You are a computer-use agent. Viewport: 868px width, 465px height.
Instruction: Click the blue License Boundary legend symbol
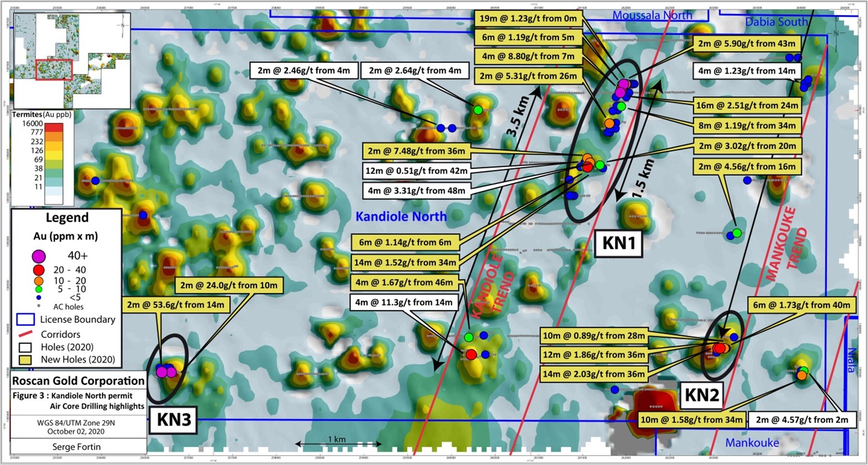click(26, 320)
